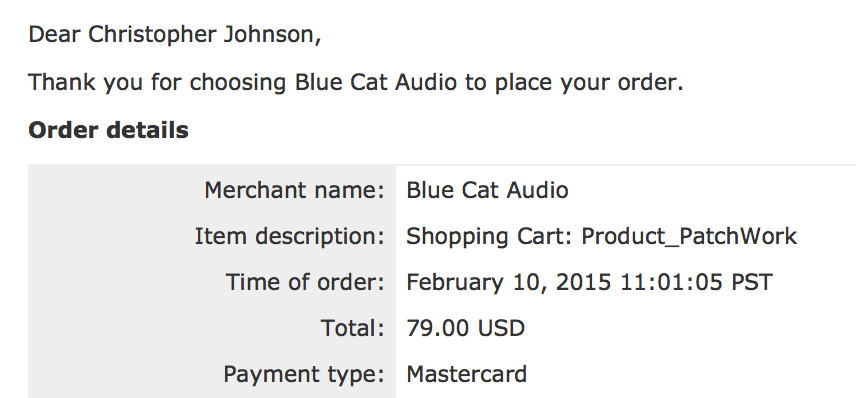Click the name Christopher in greeting
The height and width of the screenshot is (398, 856).
tap(152, 35)
